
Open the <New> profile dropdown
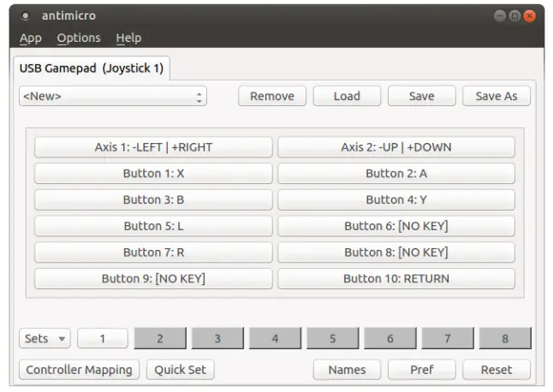click(x=113, y=96)
